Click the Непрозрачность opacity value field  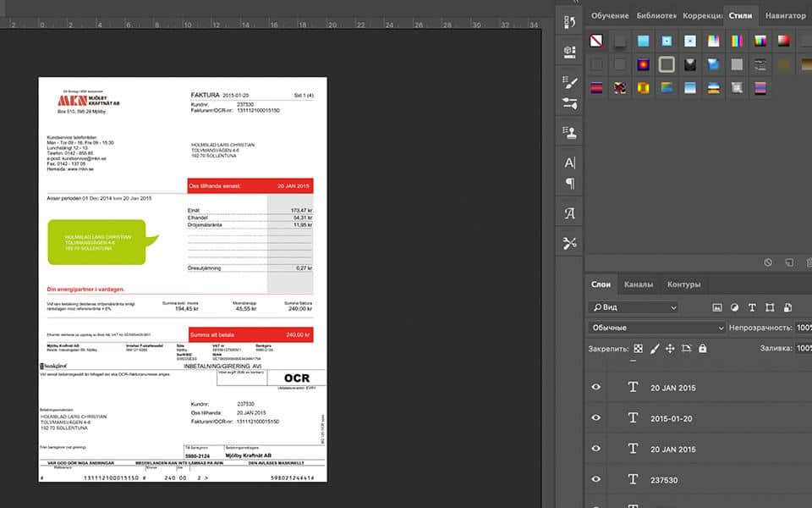tap(804, 328)
